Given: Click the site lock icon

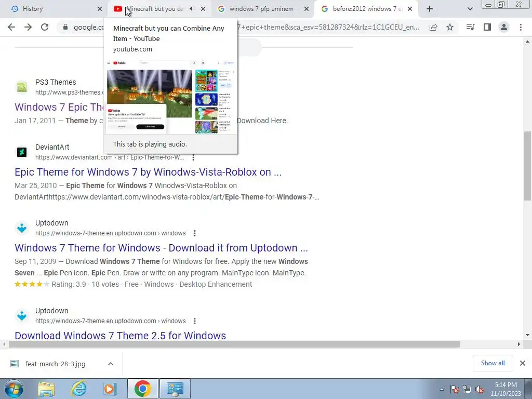Looking at the screenshot, I should pyautogui.click(x=65, y=27).
